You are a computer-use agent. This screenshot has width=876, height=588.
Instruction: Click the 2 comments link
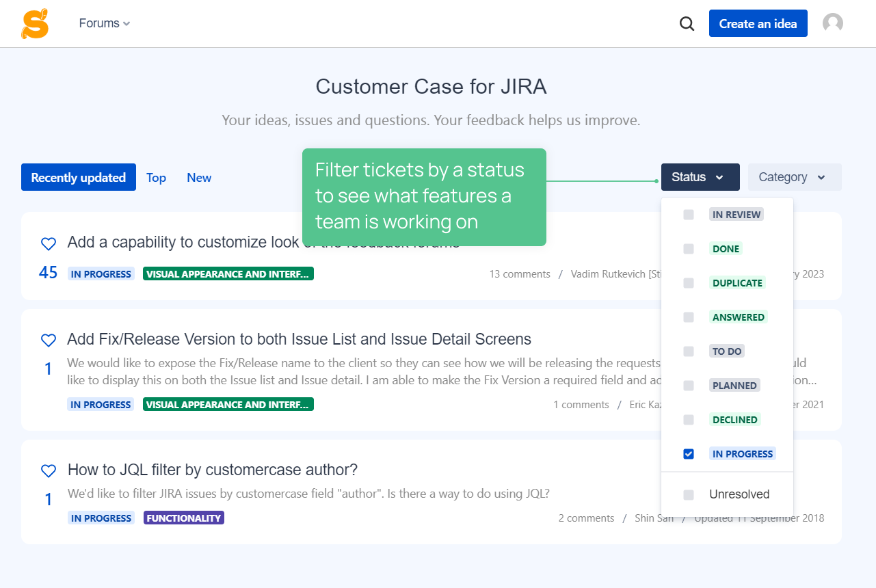click(x=586, y=518)
